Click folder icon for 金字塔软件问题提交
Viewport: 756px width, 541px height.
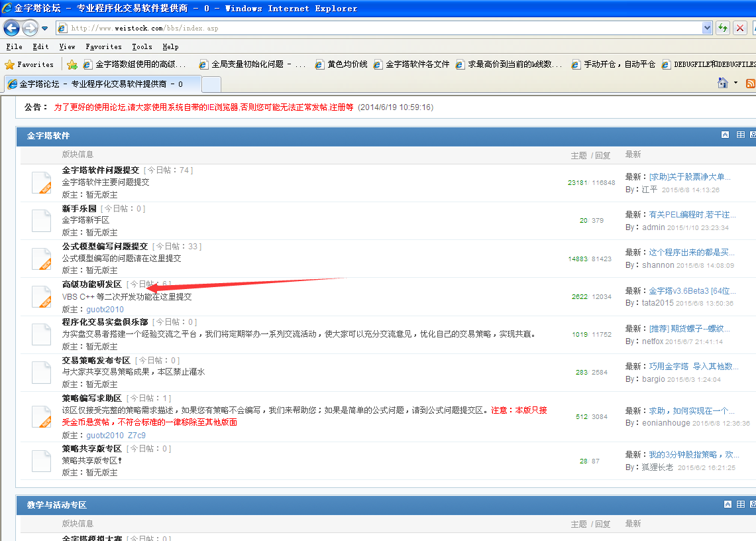[42, 183]
